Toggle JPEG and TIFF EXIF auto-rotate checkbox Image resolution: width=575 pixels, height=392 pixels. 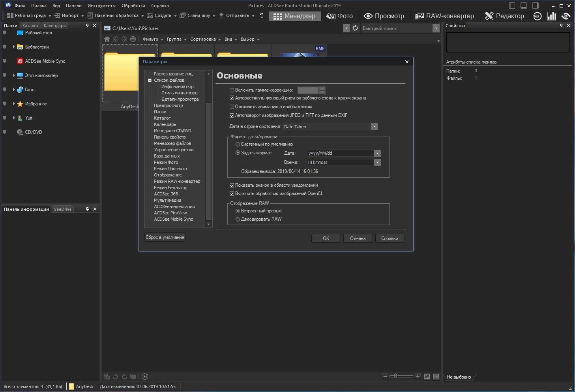[x=232, y=115]
